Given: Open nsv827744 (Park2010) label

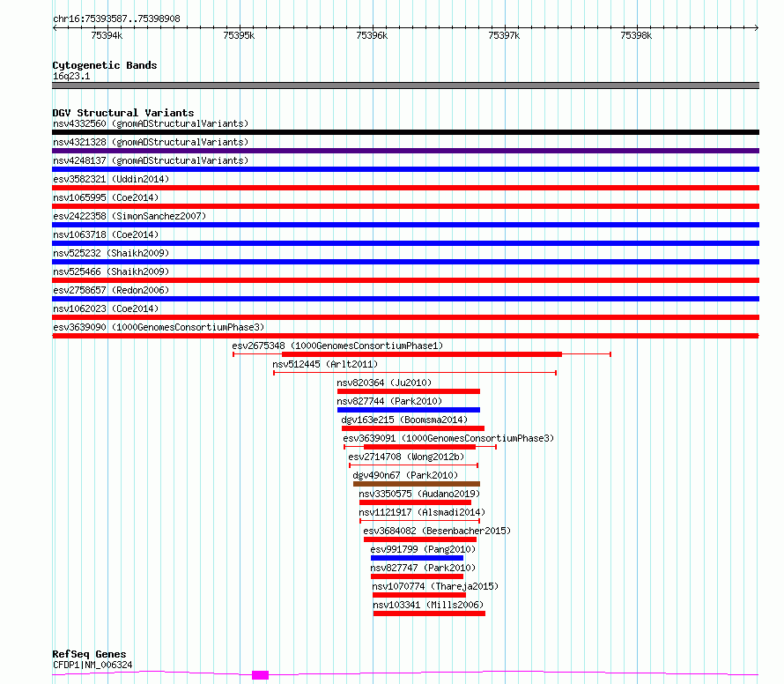Looking at the screenshot, I should [x=389, y=401].
